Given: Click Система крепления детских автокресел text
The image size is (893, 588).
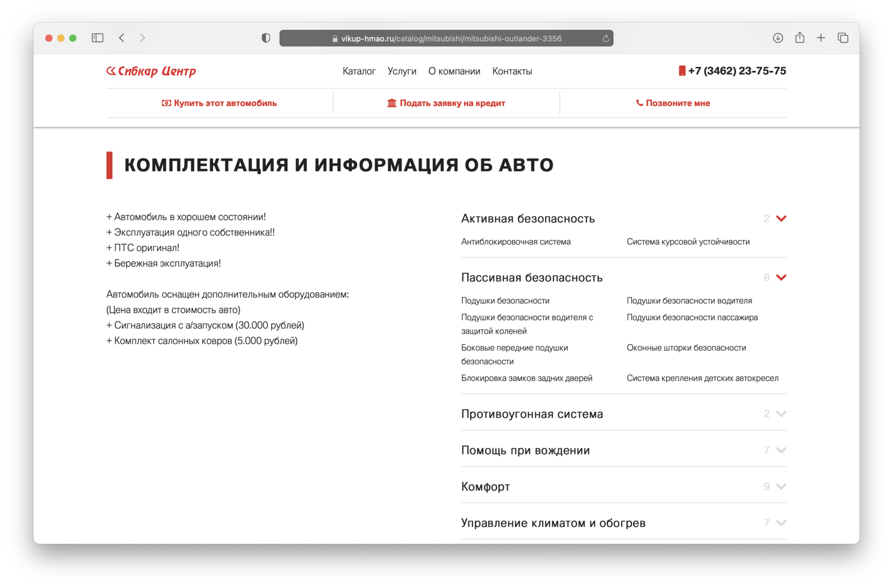Looking at the screenshot, I should point(703,378).
